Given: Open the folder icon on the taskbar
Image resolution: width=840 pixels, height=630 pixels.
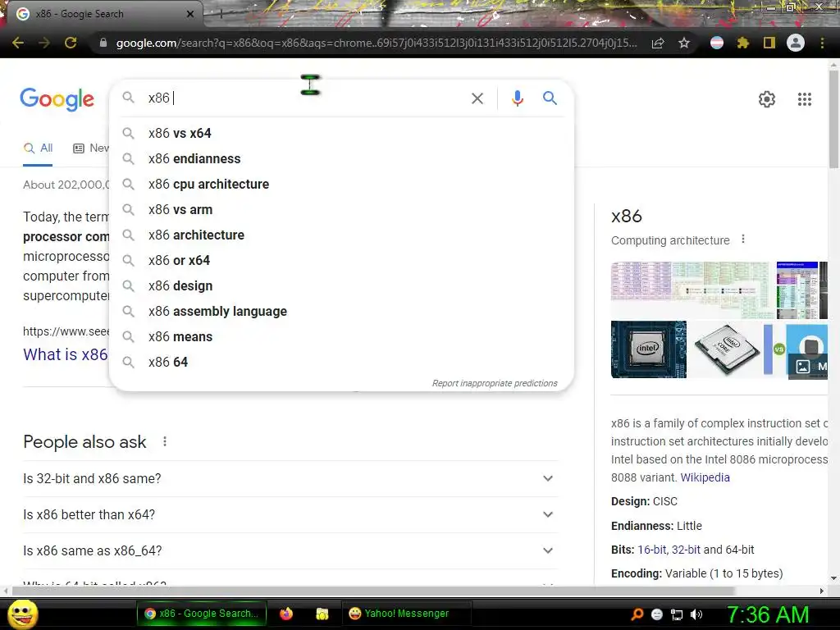Looking at the screenshot, I should tap(322, 614).
